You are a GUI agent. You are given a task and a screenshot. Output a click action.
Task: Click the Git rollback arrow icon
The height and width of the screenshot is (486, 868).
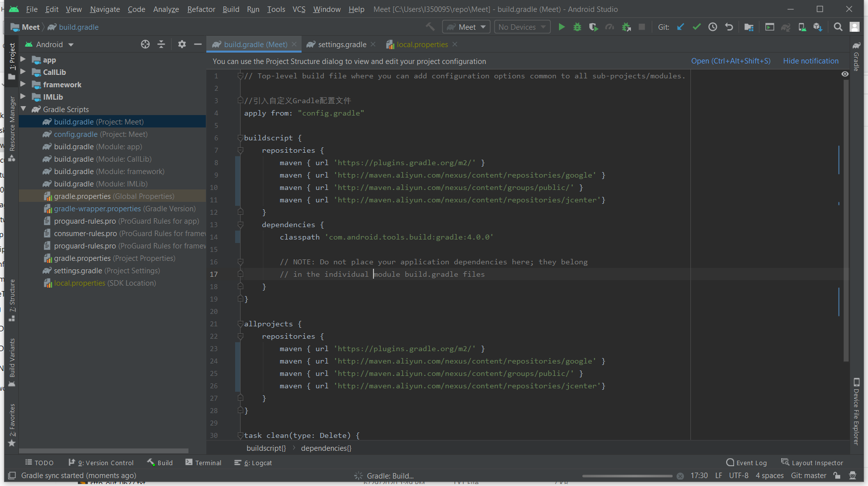coord(729,27)
